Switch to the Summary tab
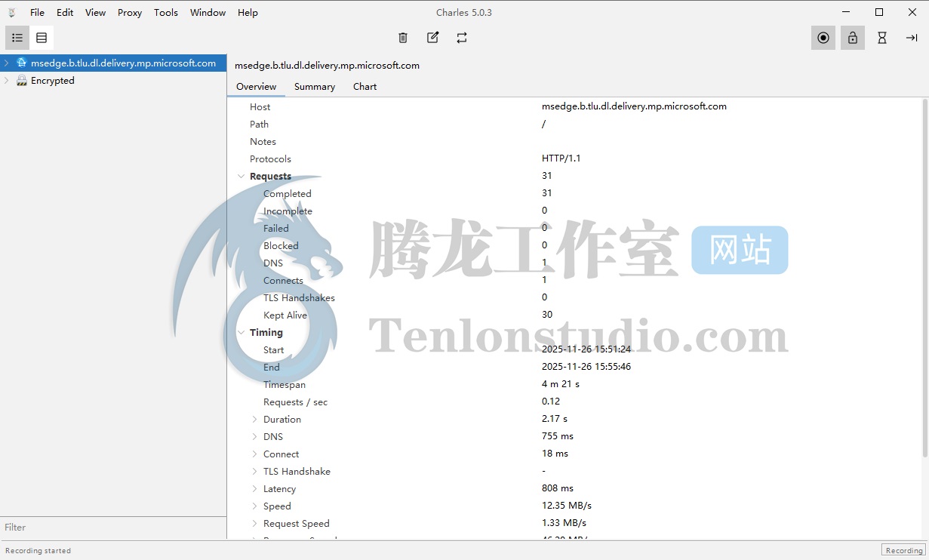Image resolution: width=929 pixels, height=560 pixels. click(x=314, y=87)
